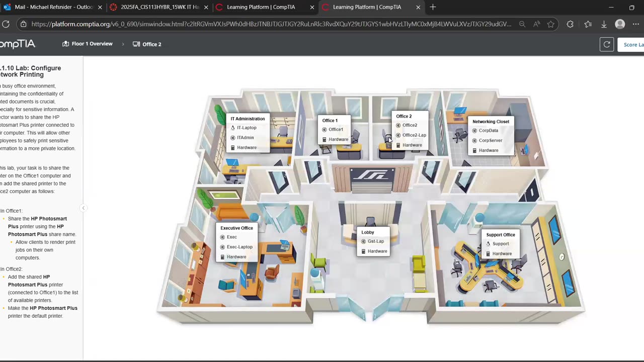Screen dimensions: 644x362
Task: Open the Exec-Laptop device
Action: [x=239, y=247]
